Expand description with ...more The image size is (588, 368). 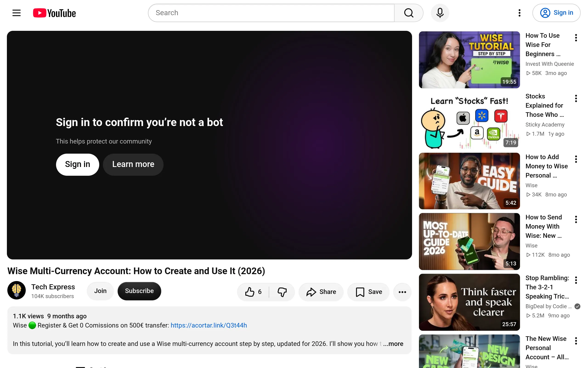click(393, 344)
